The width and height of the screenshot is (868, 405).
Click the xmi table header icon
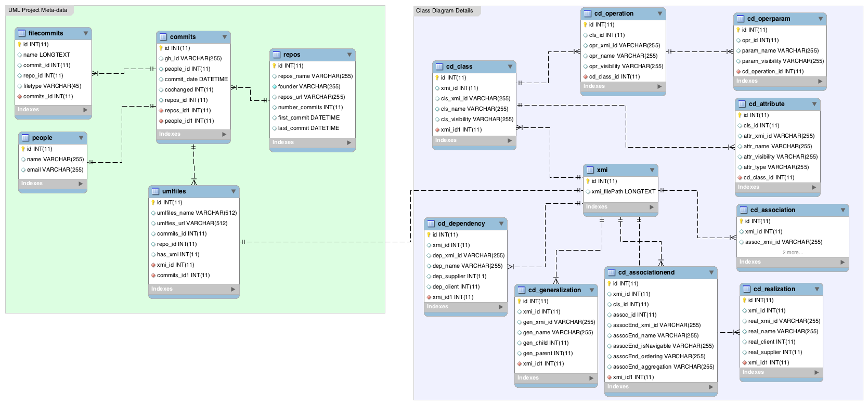[x=590, y=170]
